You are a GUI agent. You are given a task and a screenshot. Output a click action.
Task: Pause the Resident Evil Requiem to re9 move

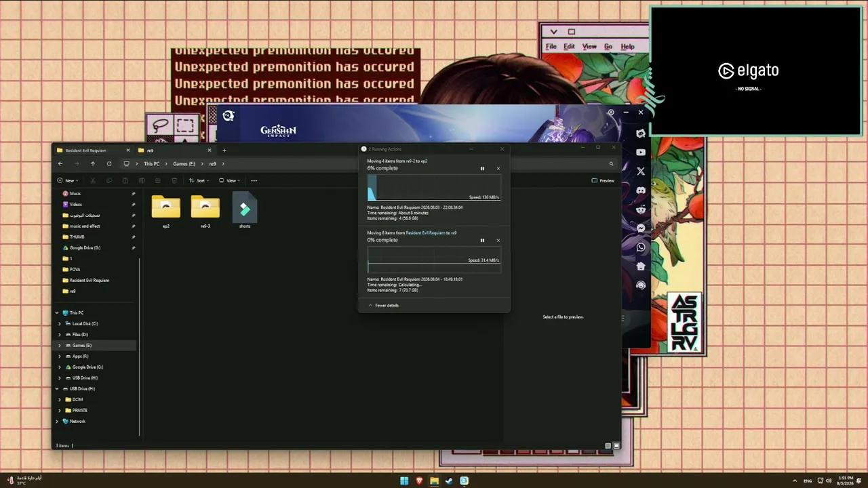pyautogui.click(x=482, y=241)
